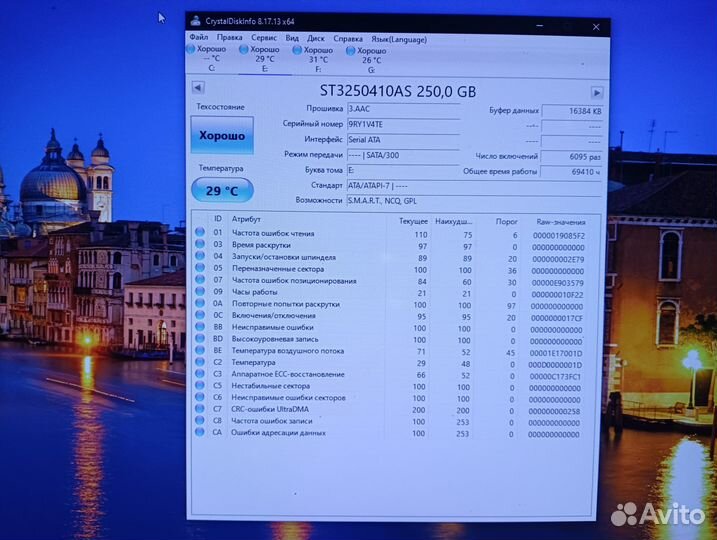Click status icon for Нестабильные сектора

(x=200, y=385)
